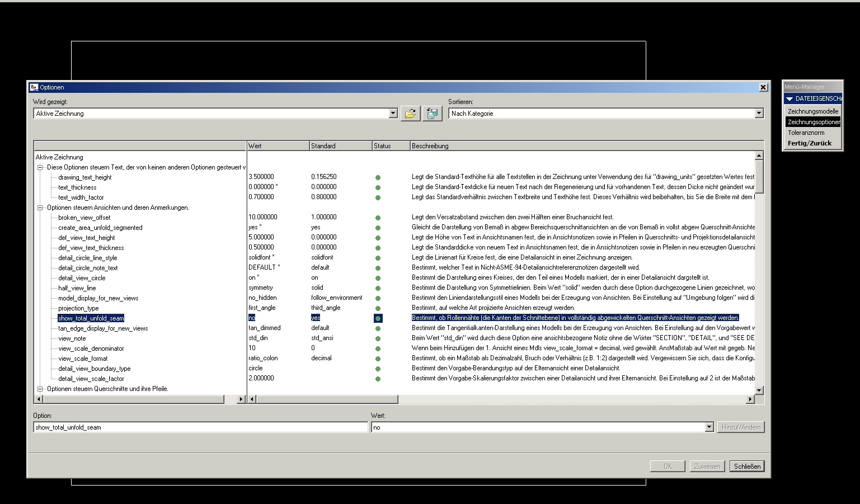Select model_display_for_new_views option
860x504 pixels.
pyautogui.click(x=98, y=298)
